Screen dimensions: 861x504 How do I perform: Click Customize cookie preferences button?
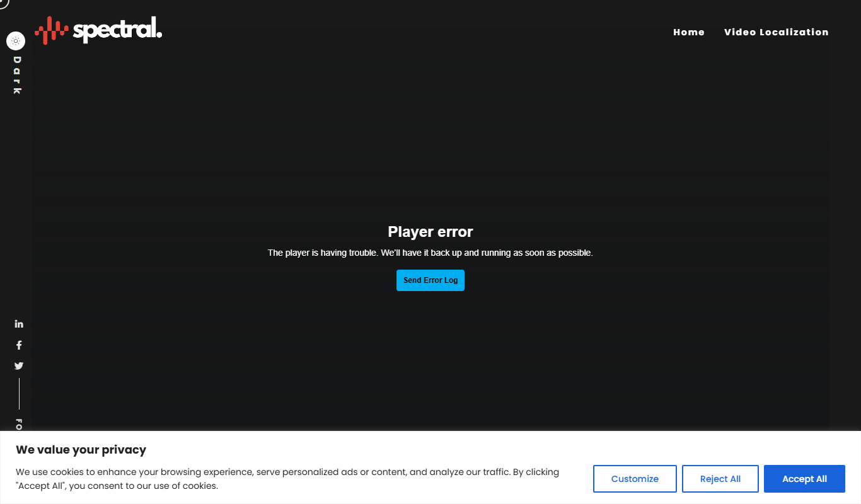(635, 479)
